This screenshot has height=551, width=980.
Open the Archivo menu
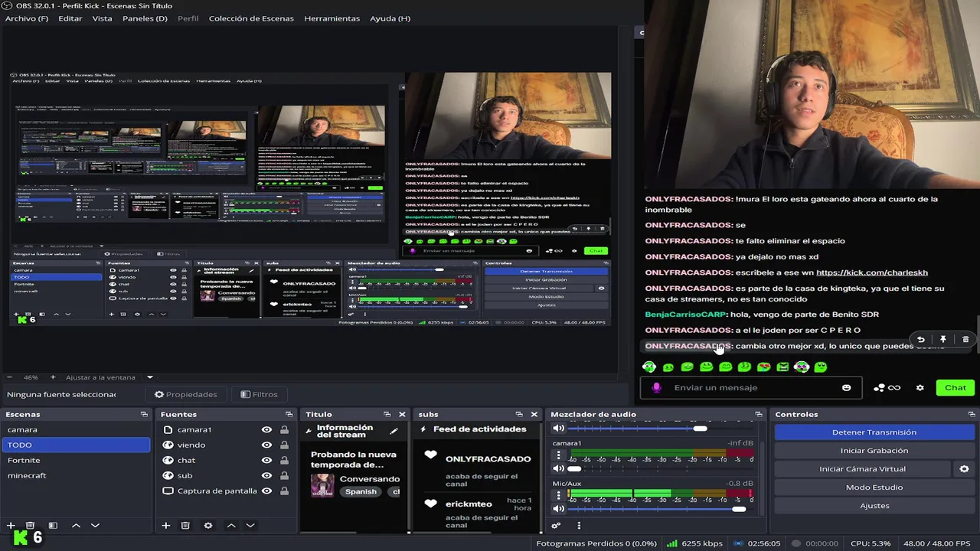tap(27, 18)
